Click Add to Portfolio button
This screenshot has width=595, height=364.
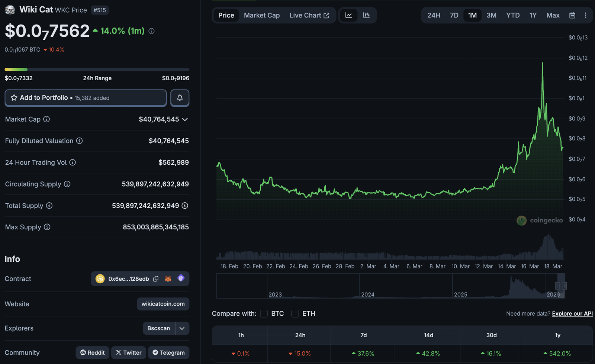pos(86,98)
